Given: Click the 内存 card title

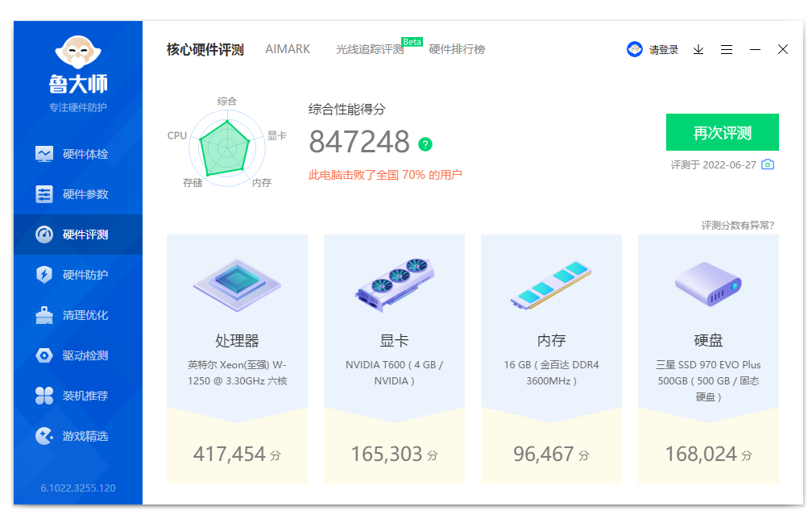Looking at the screenshot, I should [551, 340].
